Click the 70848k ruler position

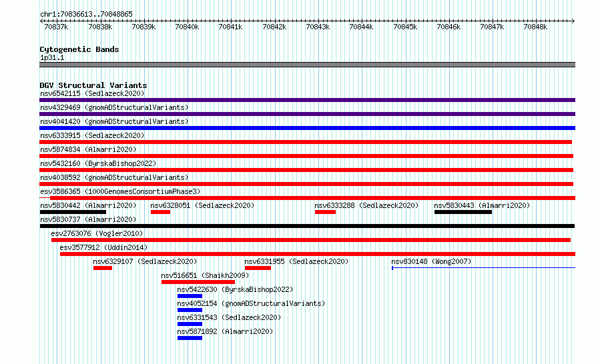pos(535,27)
